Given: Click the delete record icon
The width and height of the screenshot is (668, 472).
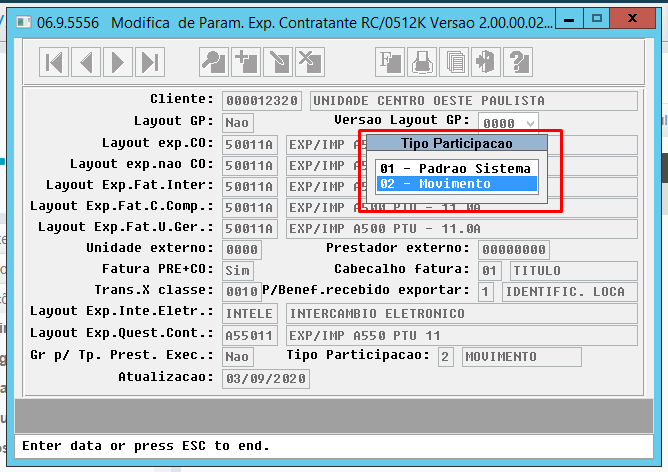Looking at the screenshot, I should click(x=310, y=62).
